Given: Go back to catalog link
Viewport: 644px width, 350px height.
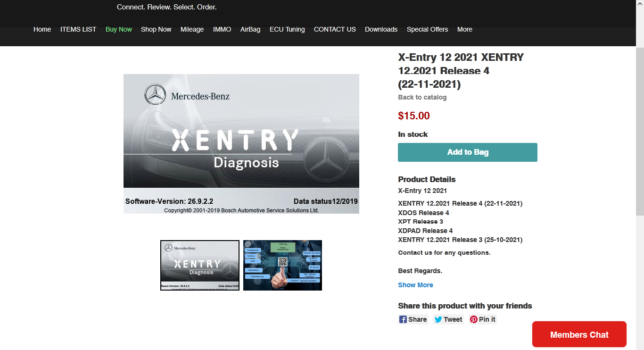Looking at the screenshot, I should tap(422, 97).
